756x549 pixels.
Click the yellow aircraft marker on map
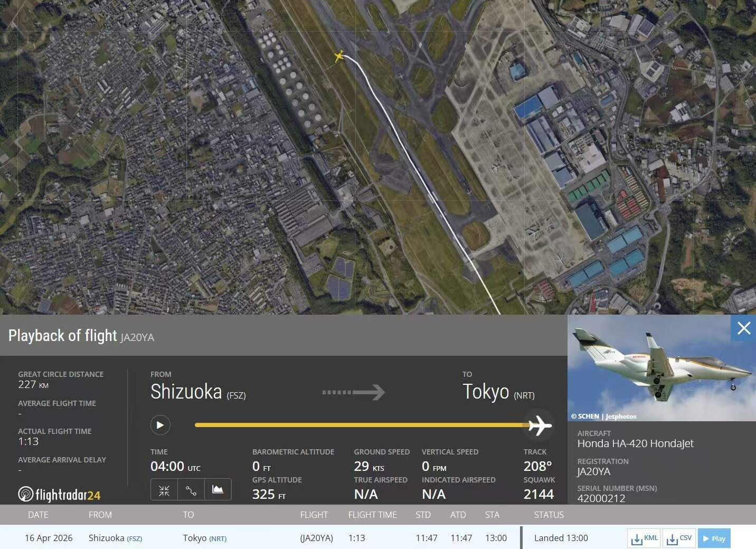point(339,56)
